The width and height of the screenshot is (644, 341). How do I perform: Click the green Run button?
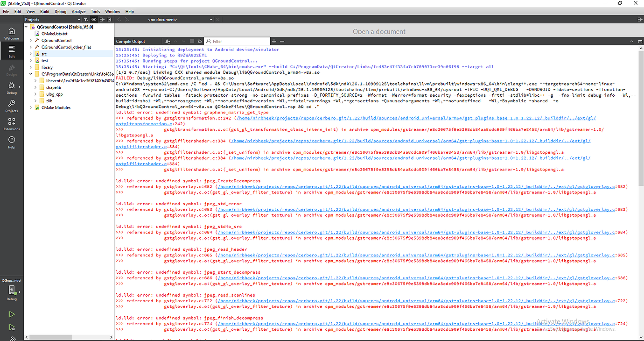point(12,315)
